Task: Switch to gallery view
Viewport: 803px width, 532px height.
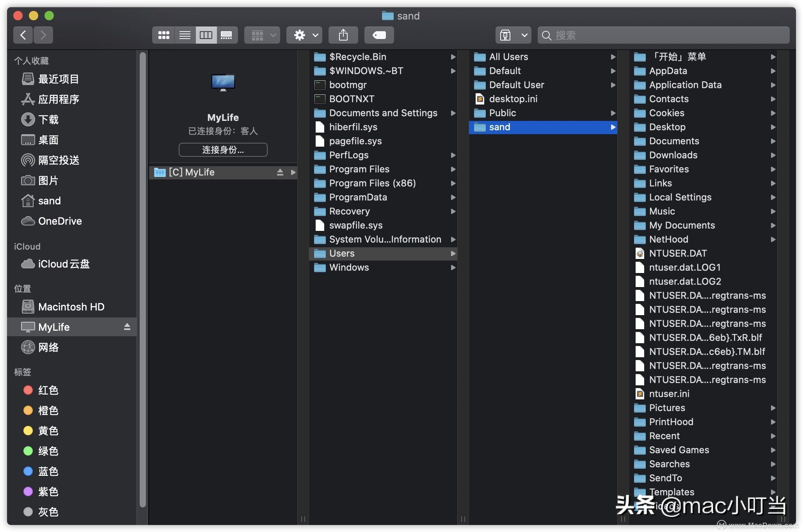Action: (x=227, y=35)
